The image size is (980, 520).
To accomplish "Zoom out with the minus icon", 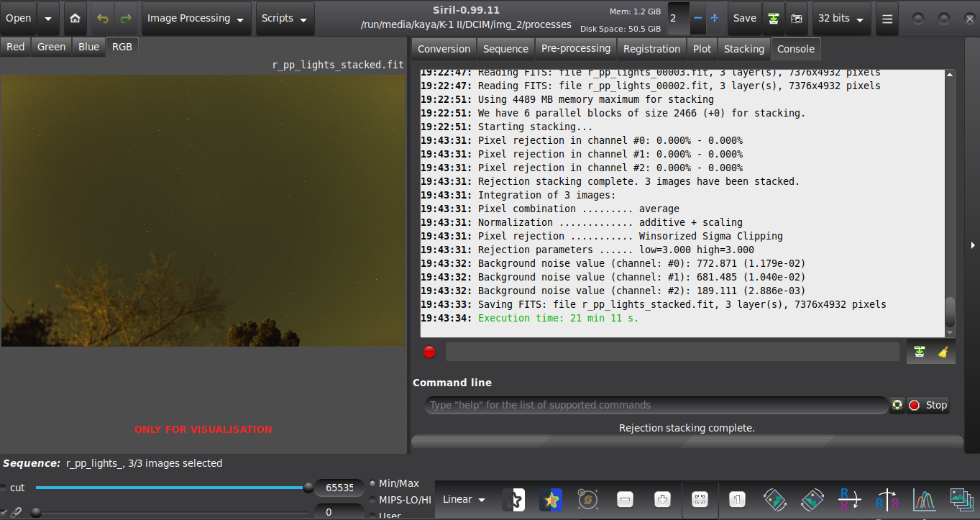I will 626,499.
